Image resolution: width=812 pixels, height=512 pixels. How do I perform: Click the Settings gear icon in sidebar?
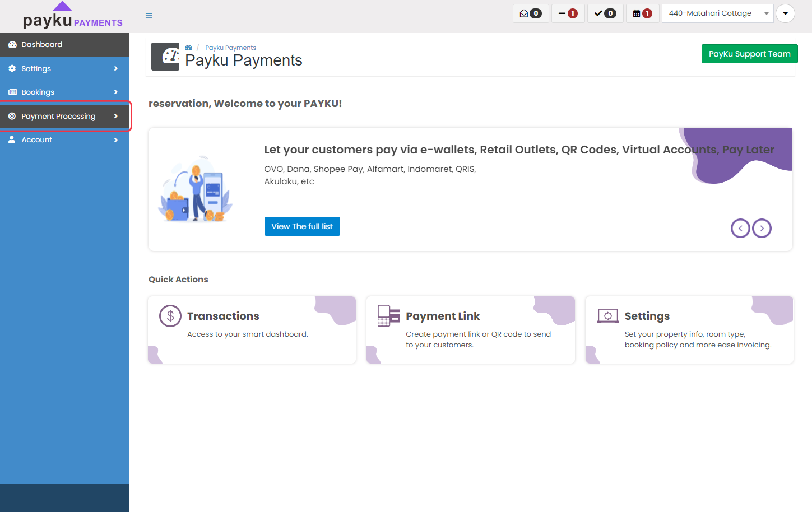pyautogui.click(x=12, y=68)
